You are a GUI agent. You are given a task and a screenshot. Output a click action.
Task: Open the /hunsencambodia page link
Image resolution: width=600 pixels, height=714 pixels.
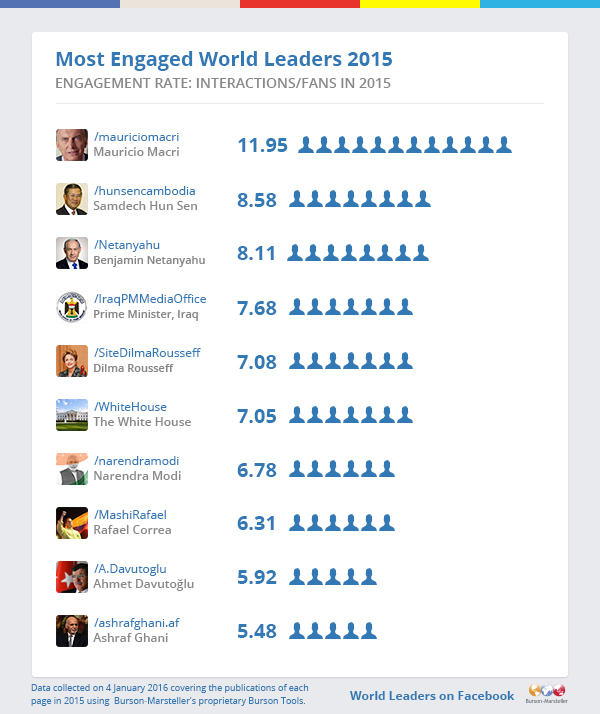(x=144, y=191)
